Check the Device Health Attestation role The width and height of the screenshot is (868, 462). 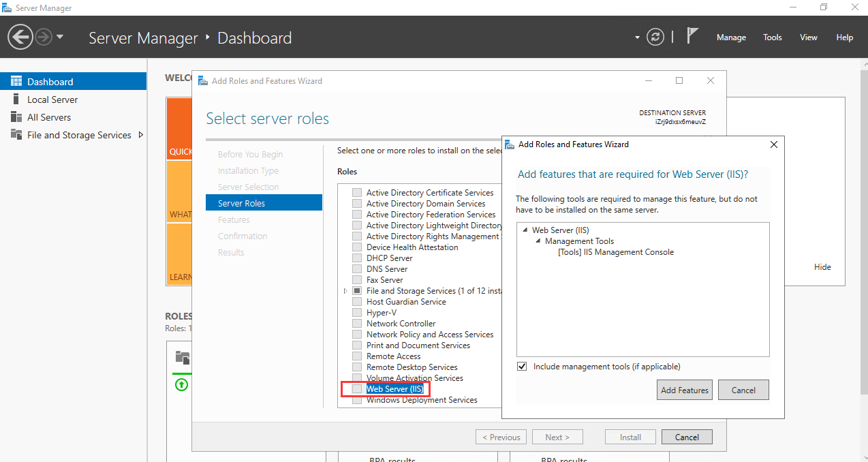[x=357, y=247]
